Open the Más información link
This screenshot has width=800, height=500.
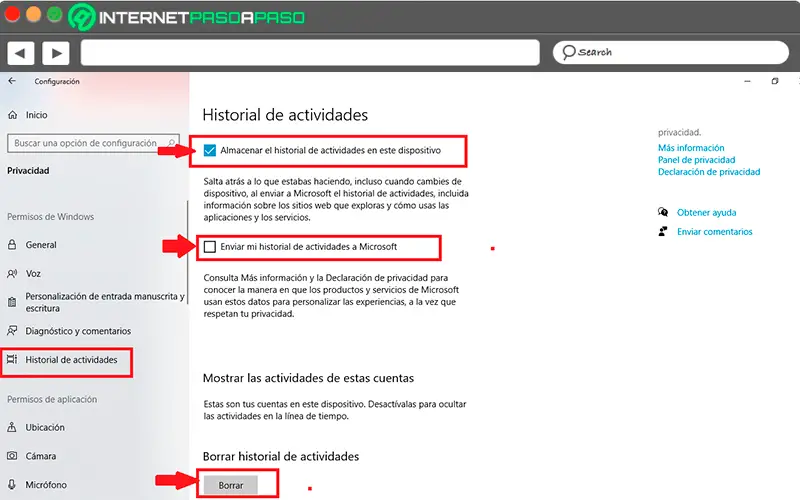[x=691, y=147]
